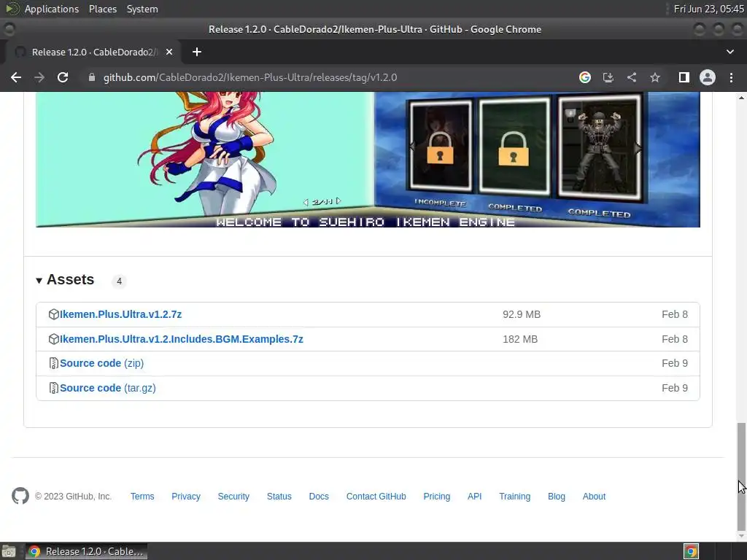Image resolution: width=747 pixels, height=560 pixels.
Task: Click the Chrome tray icon in bottom panel
Action: click(691, 551)
